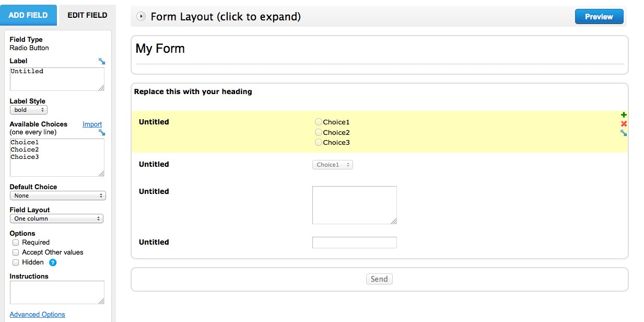This screenshot has height=322, width=644.
Task: Enable the Required checkbox
Action: click(x=15, y=242)
